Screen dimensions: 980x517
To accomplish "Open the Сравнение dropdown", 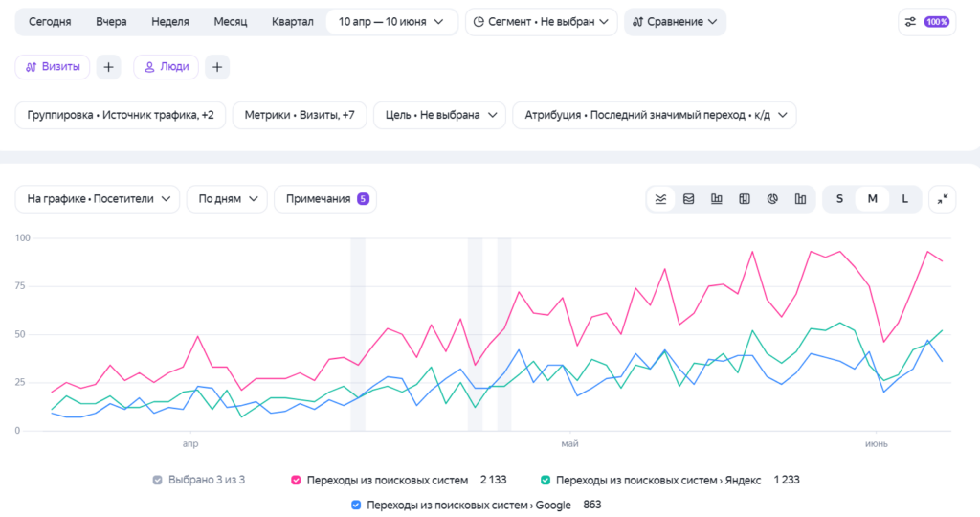I will click(x=675, y=22).
